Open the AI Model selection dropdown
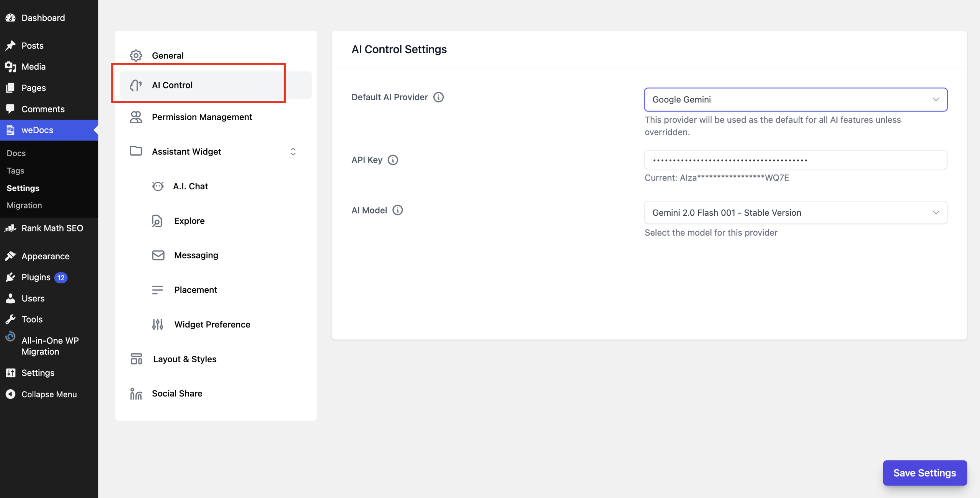 pos(795,213)
